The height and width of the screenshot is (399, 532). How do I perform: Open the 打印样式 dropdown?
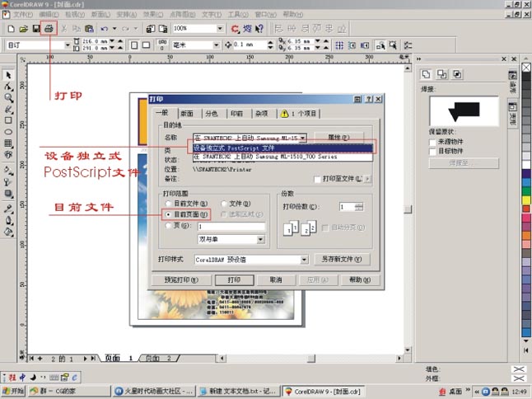click(x=304, y=259)
